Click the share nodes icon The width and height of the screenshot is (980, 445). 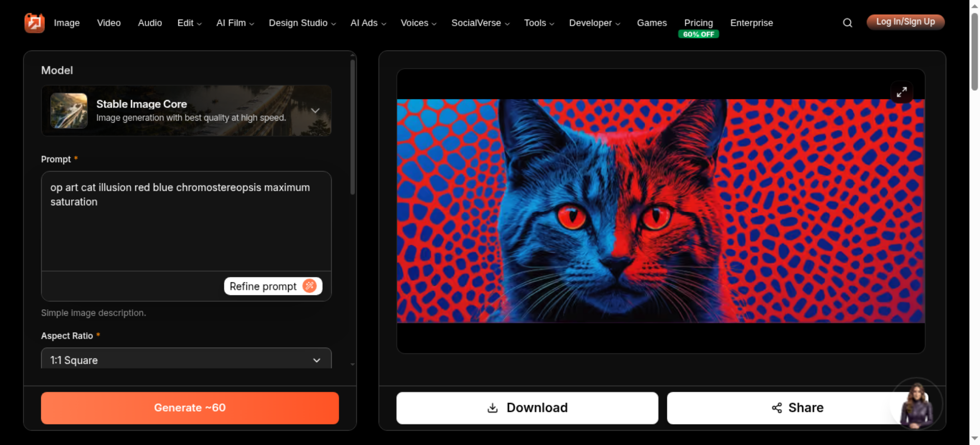click(x=777, y=408)
